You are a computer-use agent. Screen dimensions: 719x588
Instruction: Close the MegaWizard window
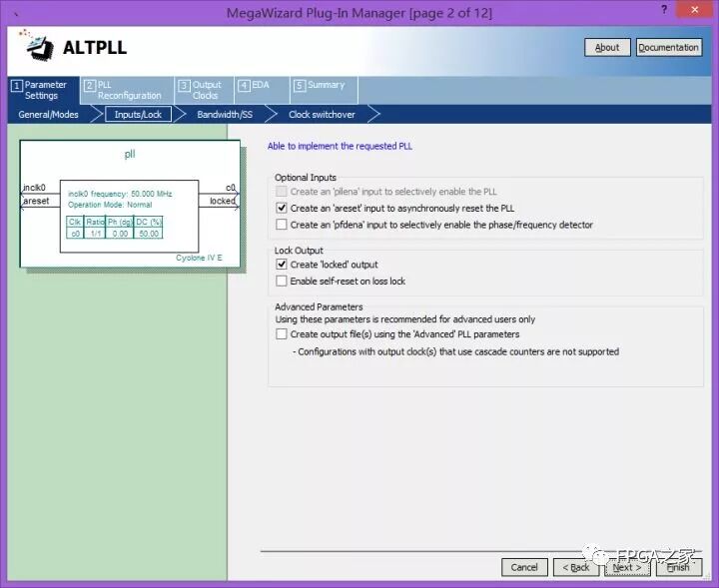(697, 11)
